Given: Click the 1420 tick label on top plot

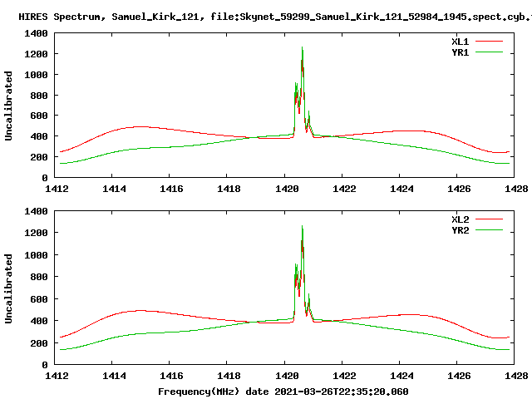Looking at the screenshot, I should tap(287, 189).
